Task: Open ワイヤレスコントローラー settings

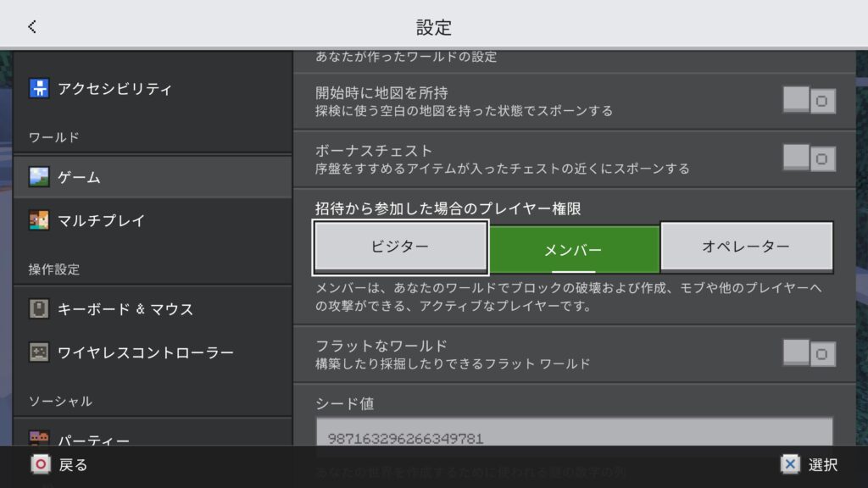Action: (x=153, y=352)
